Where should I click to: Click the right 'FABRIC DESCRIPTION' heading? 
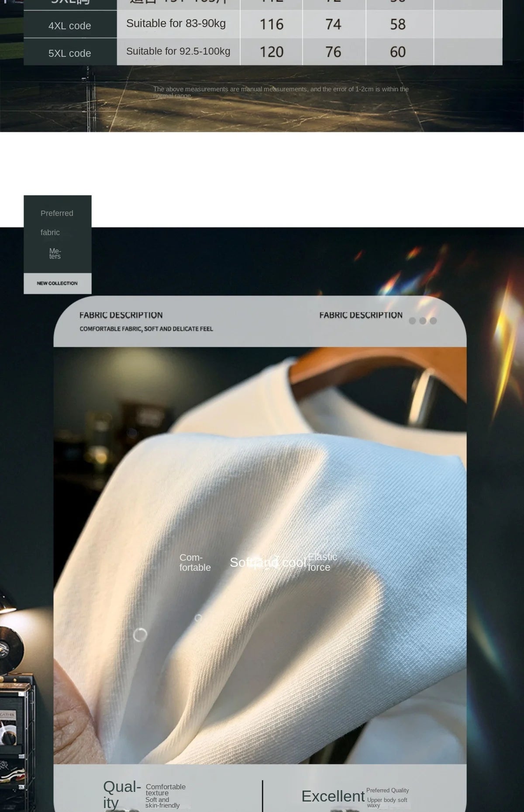pos(361,315)
